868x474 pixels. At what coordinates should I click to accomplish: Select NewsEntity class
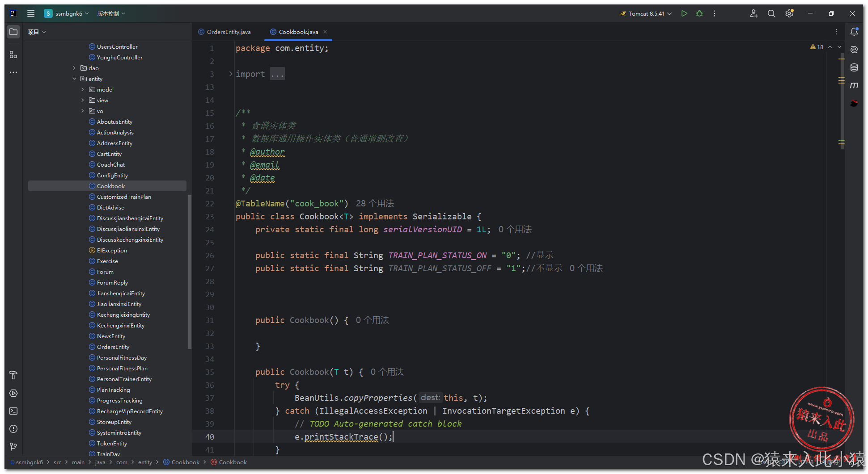pos(111,336)
